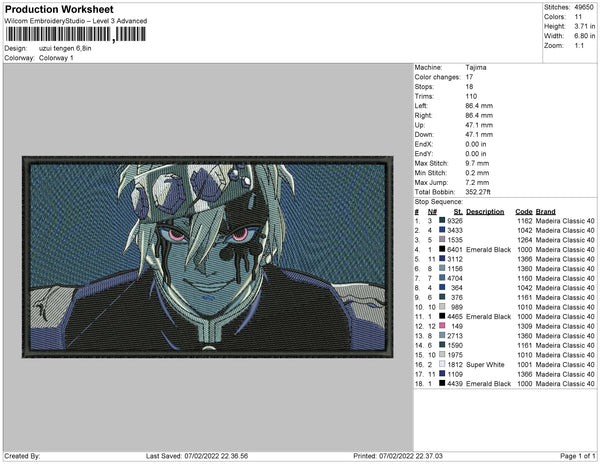Click the Trims value 110
Screen dimensions: 600x464
click(471, 96)
